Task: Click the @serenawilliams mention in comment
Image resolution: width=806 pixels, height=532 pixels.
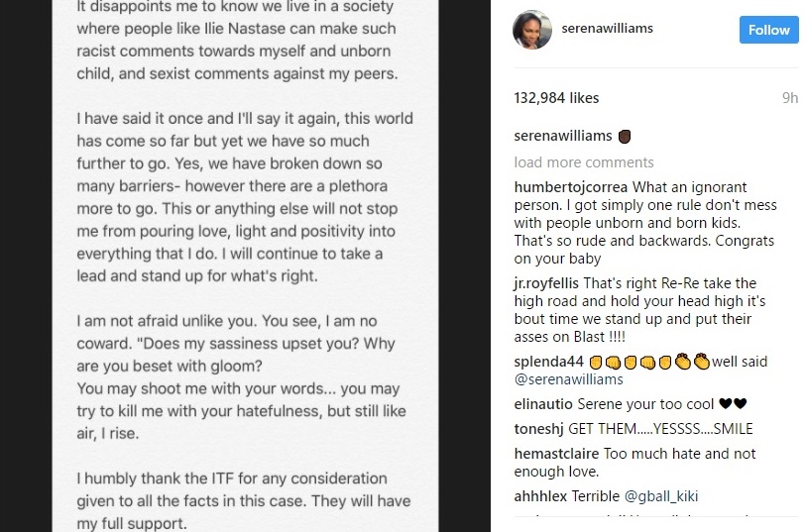Action: click(x=569, y=378)
